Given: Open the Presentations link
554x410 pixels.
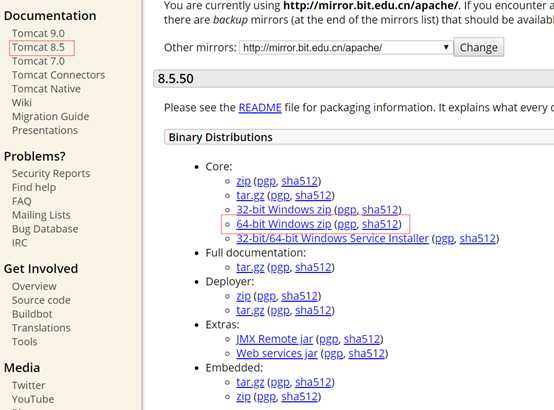Looking at the screenshot, I should (x=45, y=130).
